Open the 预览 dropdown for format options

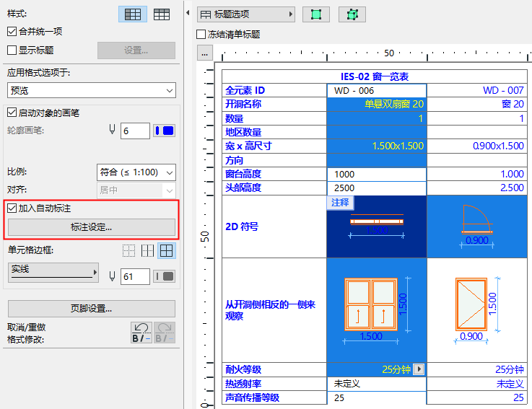tap(91, 90)
